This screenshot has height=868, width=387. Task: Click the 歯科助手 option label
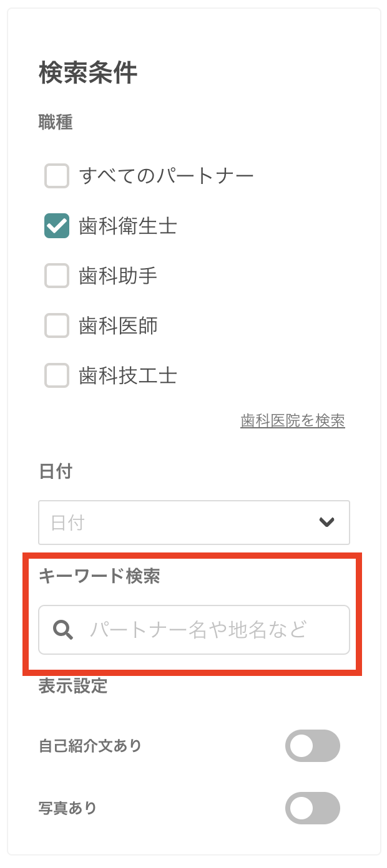pyautogui.click(x=118, y=276)
